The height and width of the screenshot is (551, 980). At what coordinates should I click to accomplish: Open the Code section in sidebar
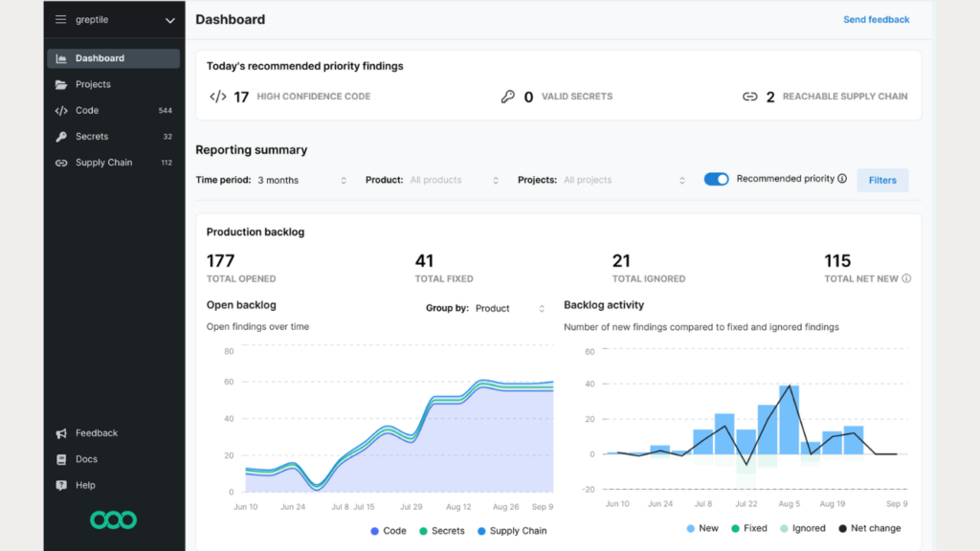pos(87,111)
